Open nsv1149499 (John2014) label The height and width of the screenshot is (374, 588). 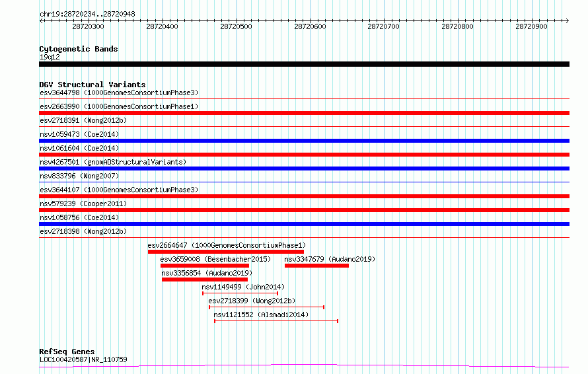coord(243,287)
